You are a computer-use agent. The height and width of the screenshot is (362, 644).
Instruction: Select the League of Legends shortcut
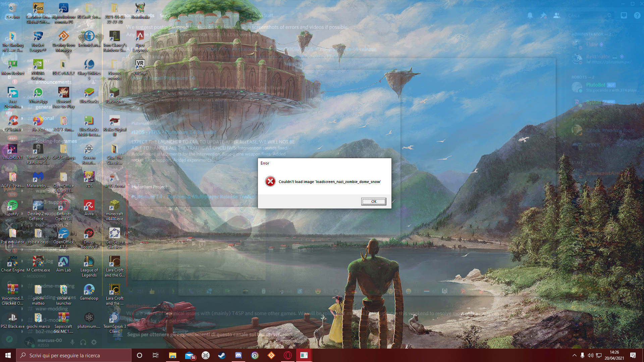coord(89,267)
